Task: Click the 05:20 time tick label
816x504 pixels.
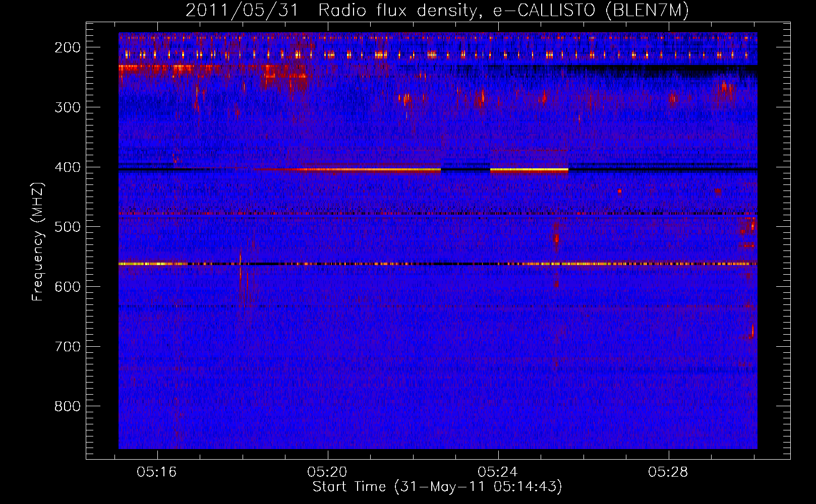Action: pos(327,472)
